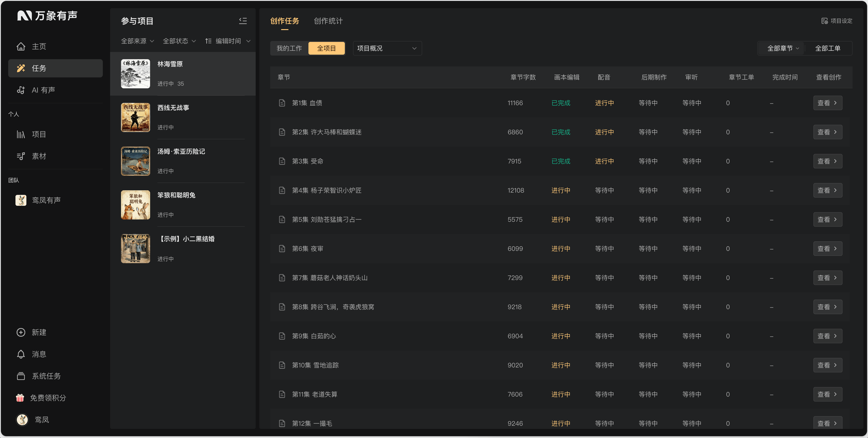Click the 新建 plus icon
This screenshot has width=868, height=438.
pos(21,332)
